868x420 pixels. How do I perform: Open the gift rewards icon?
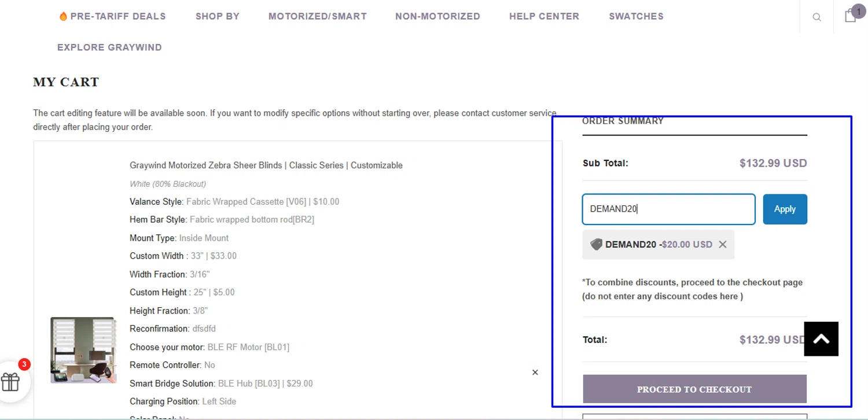click(10, 382)
